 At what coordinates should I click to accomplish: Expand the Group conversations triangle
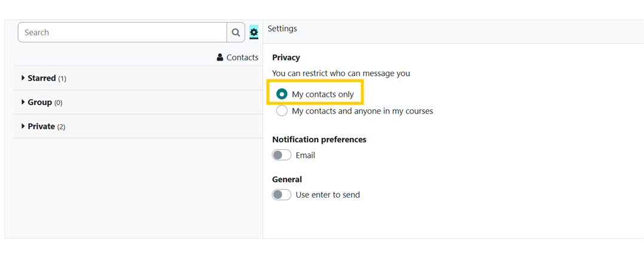tap(23, 102)
